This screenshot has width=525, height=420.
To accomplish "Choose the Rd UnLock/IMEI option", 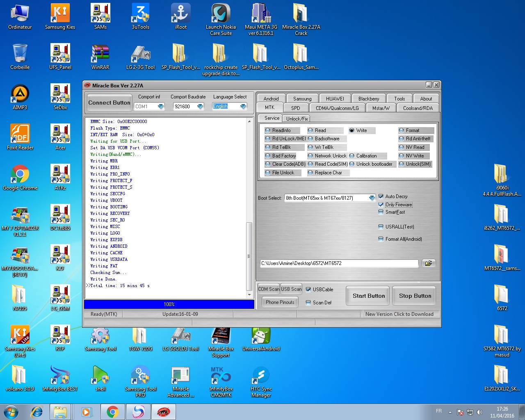I will click(285, 139).
